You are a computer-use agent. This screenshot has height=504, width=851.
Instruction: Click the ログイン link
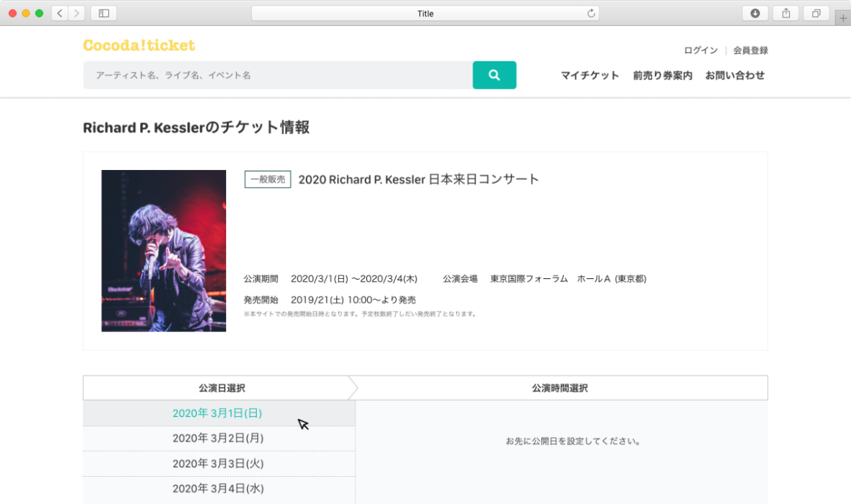pyautogui.click(x=701, y=50)
